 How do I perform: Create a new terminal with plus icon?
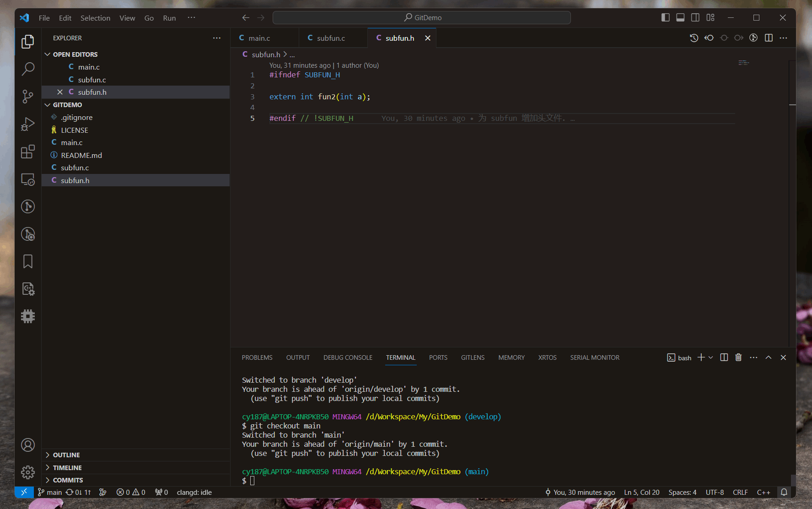[701, 357]
